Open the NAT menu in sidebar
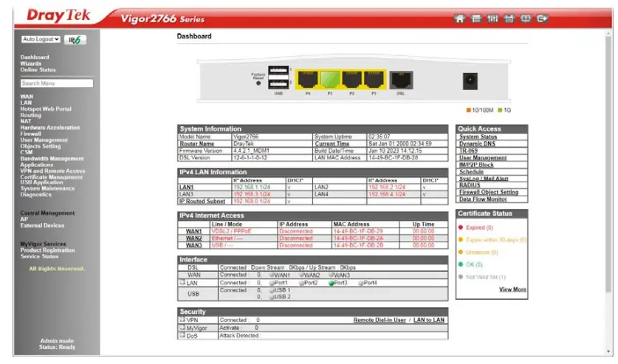 coord(26,121)
